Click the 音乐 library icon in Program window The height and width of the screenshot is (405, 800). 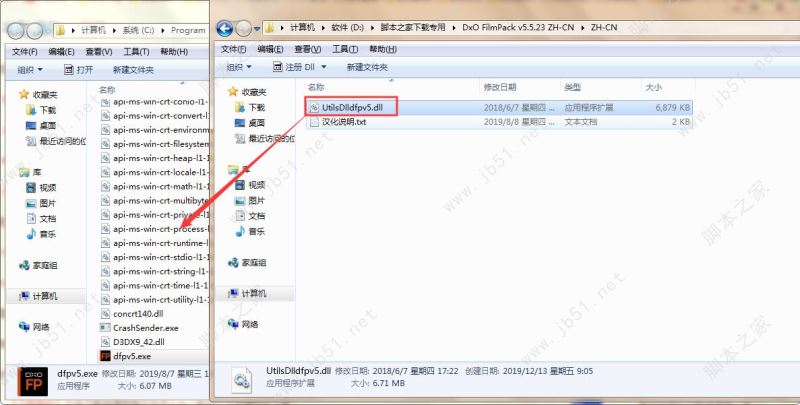(x=31, y=234)
